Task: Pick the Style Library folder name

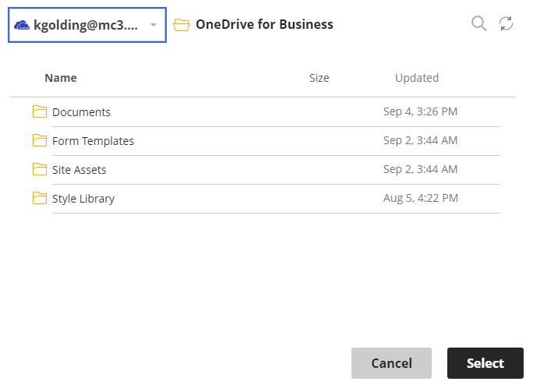Action: point(83,199)
